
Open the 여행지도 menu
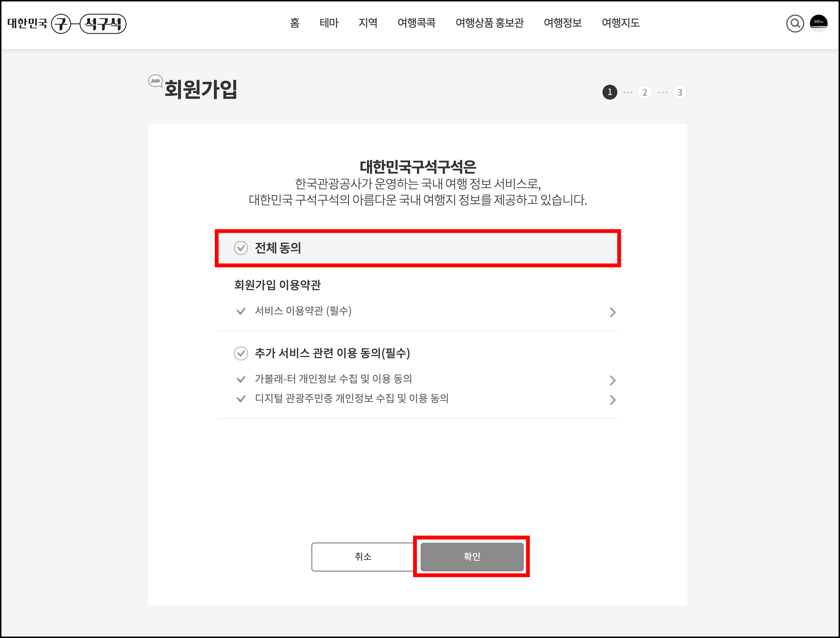click(x=621, y=23)
